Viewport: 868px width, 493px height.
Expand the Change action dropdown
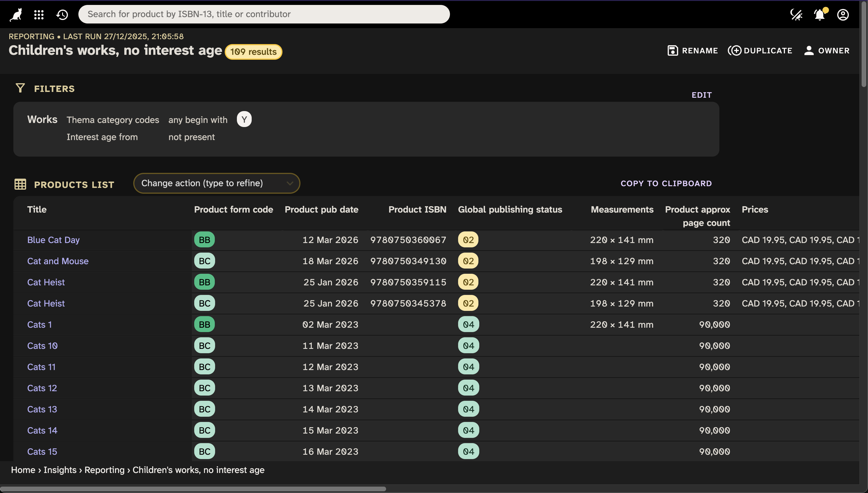pos(210,183)
